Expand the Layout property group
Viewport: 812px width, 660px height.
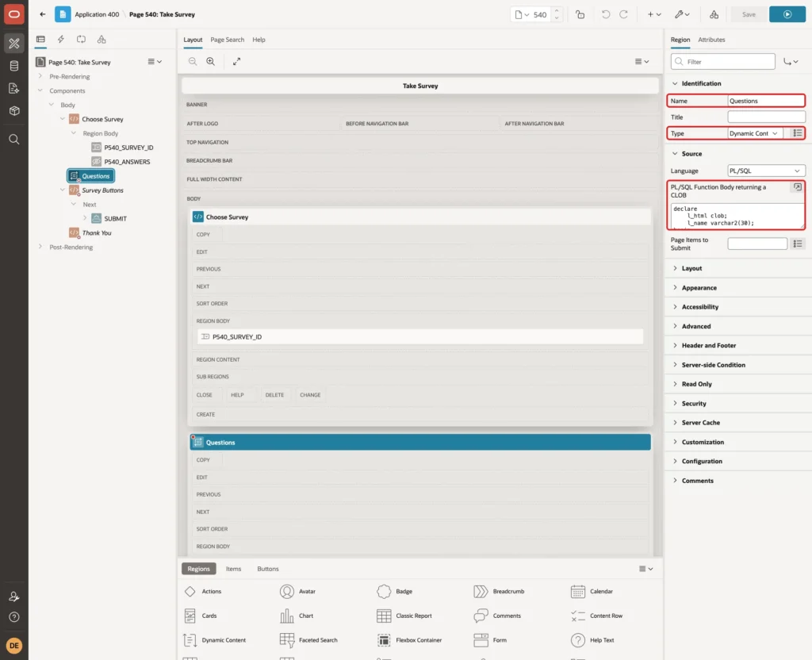pyautogui.click(x=675, y=268)
